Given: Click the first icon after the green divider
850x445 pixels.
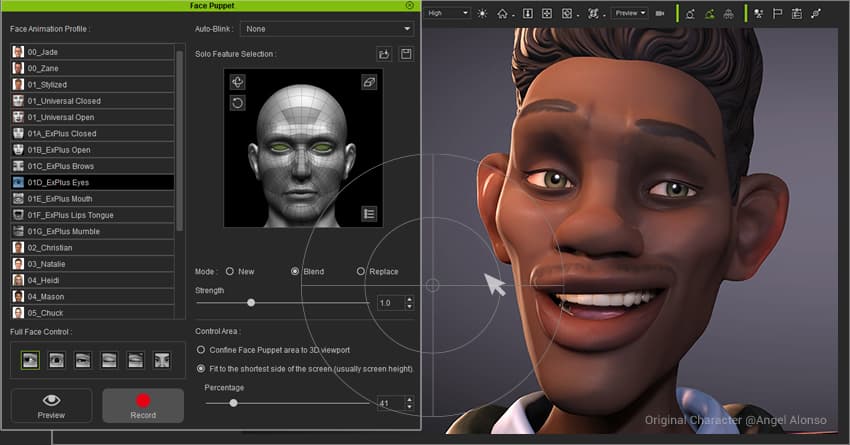Looking at the screenshot, I should point(690,14).
